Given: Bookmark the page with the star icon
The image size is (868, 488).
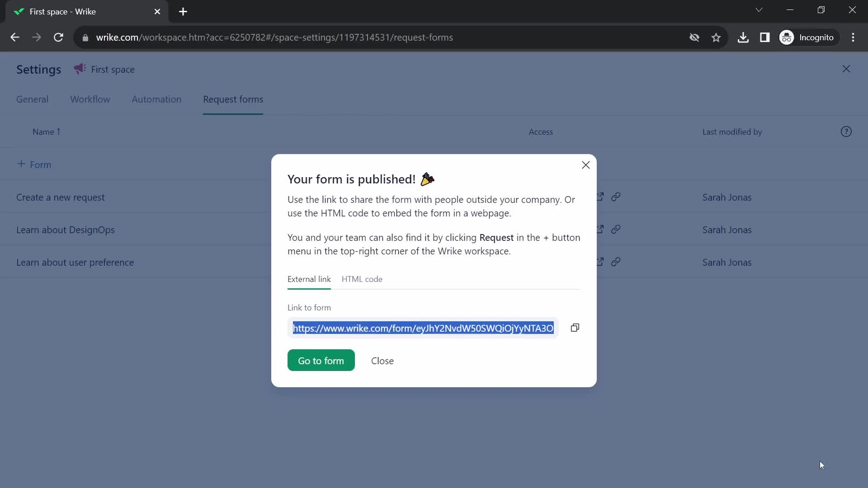Looking at the screenshot, I should click(716, 38).
